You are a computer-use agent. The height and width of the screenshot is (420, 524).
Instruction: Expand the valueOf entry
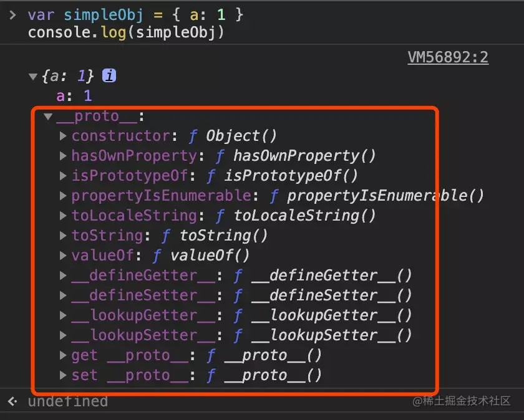63,255
